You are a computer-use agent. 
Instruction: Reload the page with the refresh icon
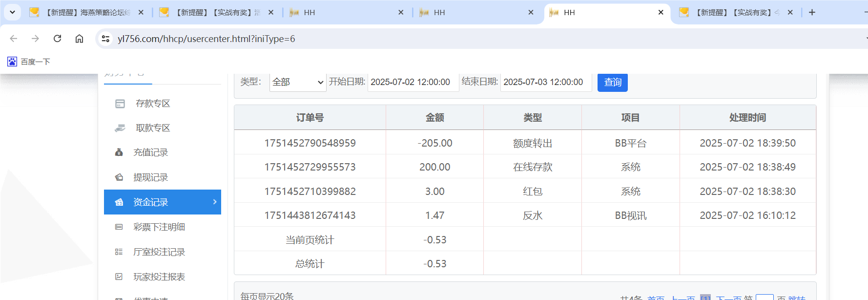pos(57,39)
